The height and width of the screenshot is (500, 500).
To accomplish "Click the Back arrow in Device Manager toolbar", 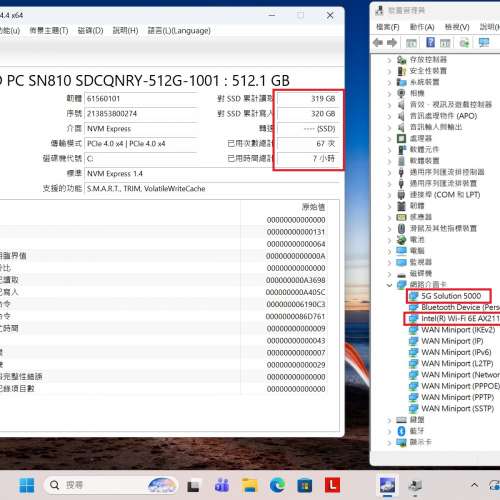I will coord(378,43).
